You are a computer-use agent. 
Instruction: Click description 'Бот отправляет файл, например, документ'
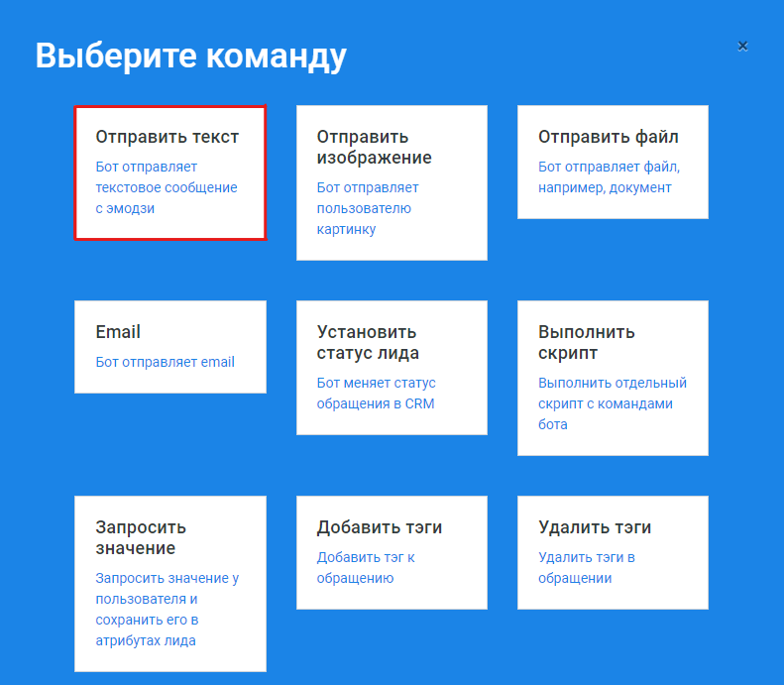click(x=609, y=177)
